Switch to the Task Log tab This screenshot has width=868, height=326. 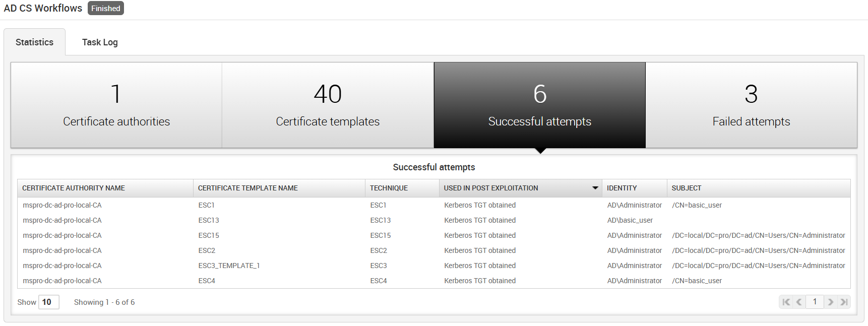[x=100, y=42]
